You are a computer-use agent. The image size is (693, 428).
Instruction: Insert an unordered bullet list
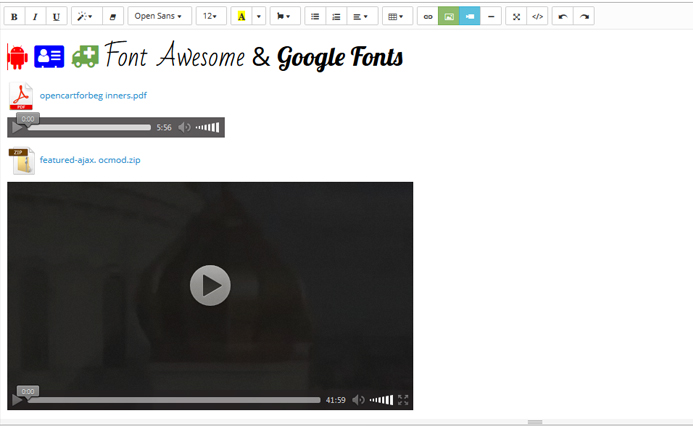click(315, 16)
